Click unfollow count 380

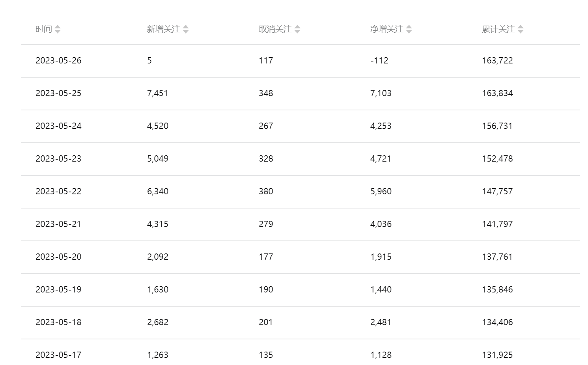point(266,192)
